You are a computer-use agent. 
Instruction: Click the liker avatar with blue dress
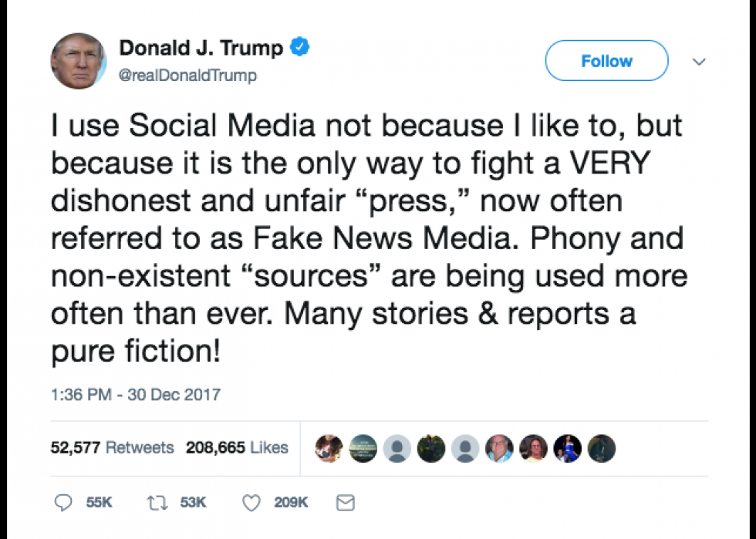568,448
